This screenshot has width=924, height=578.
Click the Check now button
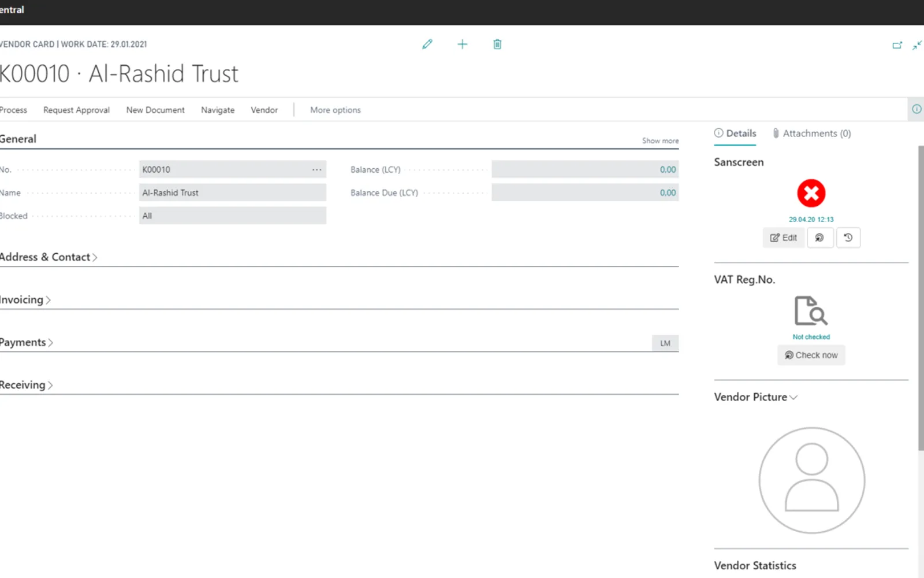point(811,355)
